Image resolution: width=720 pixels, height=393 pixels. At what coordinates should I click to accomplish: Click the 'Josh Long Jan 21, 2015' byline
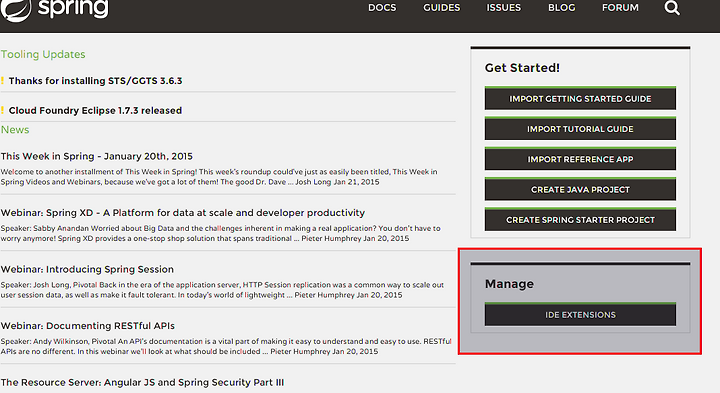[x=337, y=182]
